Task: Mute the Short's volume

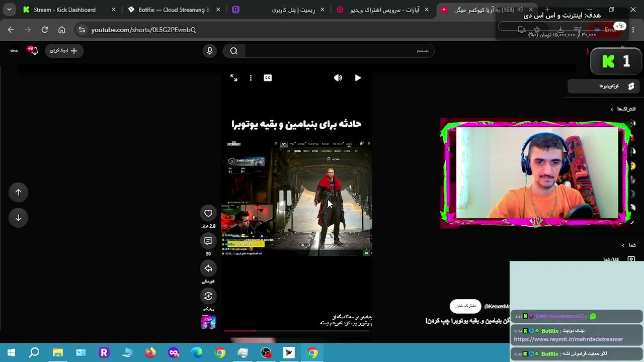Action: [x=338, y=78]
